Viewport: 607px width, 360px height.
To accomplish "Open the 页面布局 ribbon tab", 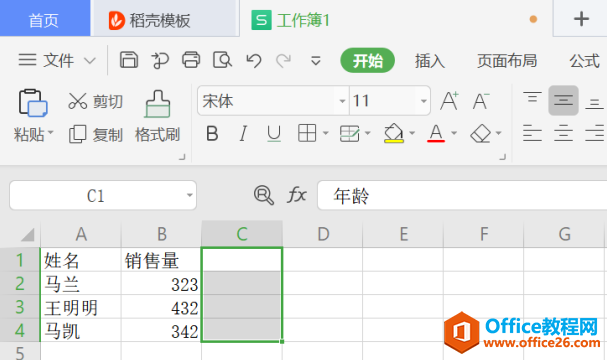I will (507, 61).
